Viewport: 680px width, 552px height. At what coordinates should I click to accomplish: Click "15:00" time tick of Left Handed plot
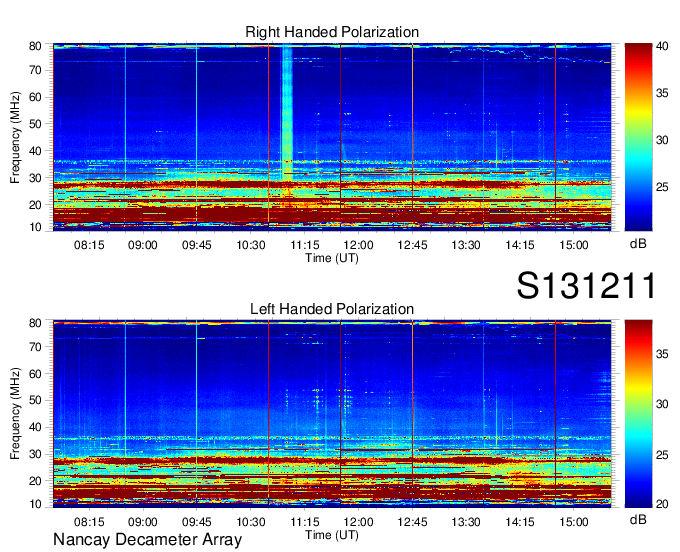click(x=574, y=522)
